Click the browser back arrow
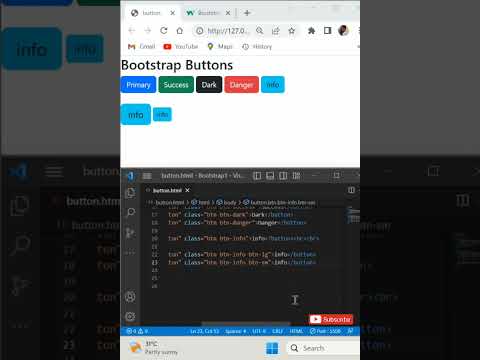Screen dimensions: 480x360 tap(132, 31)
